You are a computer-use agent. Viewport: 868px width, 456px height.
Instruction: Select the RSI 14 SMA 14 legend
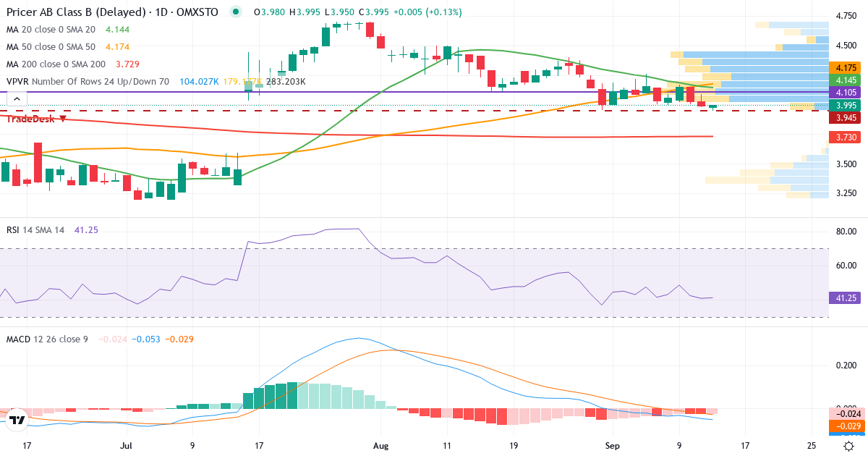35,229
